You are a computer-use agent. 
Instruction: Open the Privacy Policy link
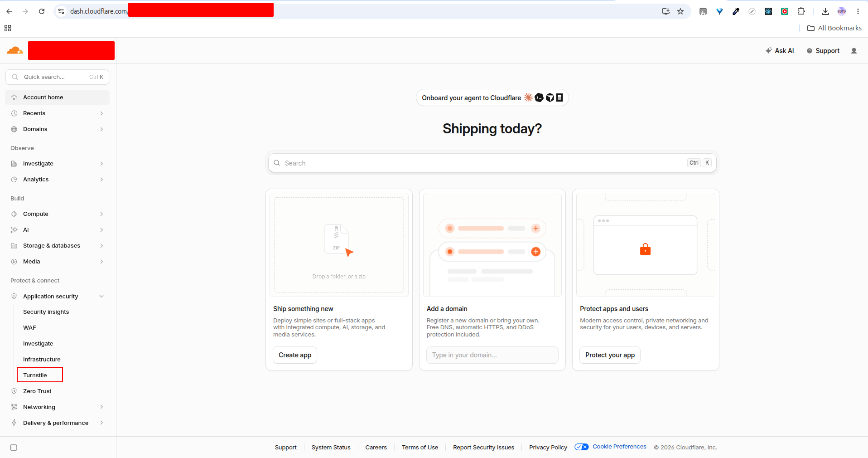548,448
